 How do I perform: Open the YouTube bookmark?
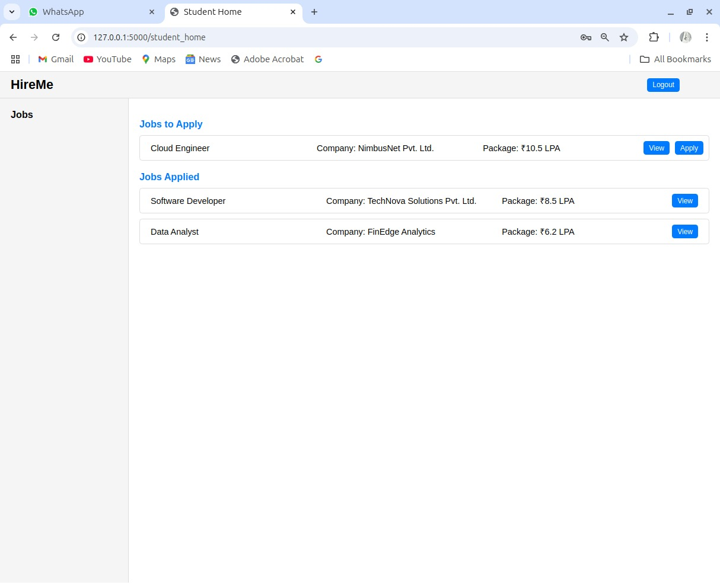click(107, 59)
